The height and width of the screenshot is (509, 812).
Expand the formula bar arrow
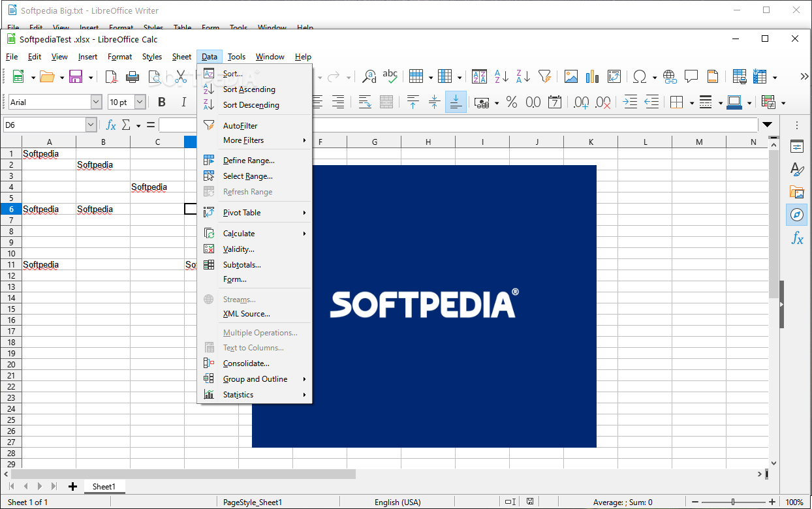pyautogui.click(x=768, y=125)
